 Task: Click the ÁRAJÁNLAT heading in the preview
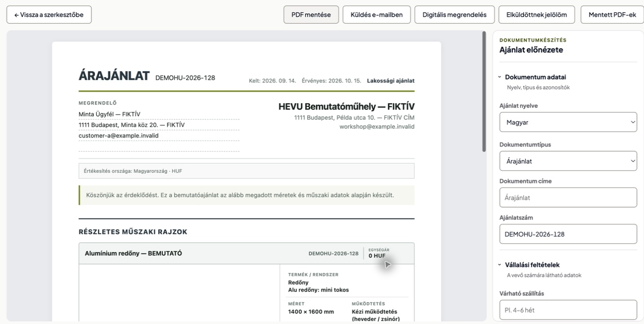pyautogui.click(x=114, y=76)
